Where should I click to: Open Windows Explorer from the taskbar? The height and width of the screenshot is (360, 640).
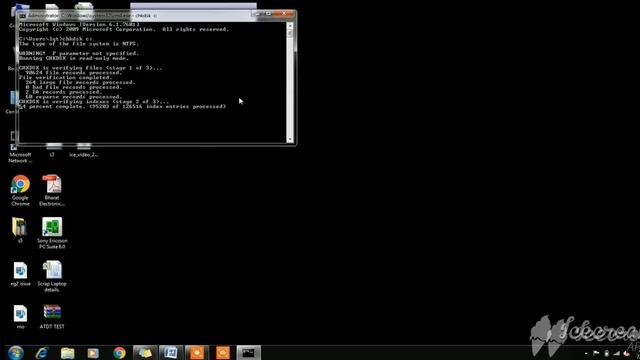point(68,353)
